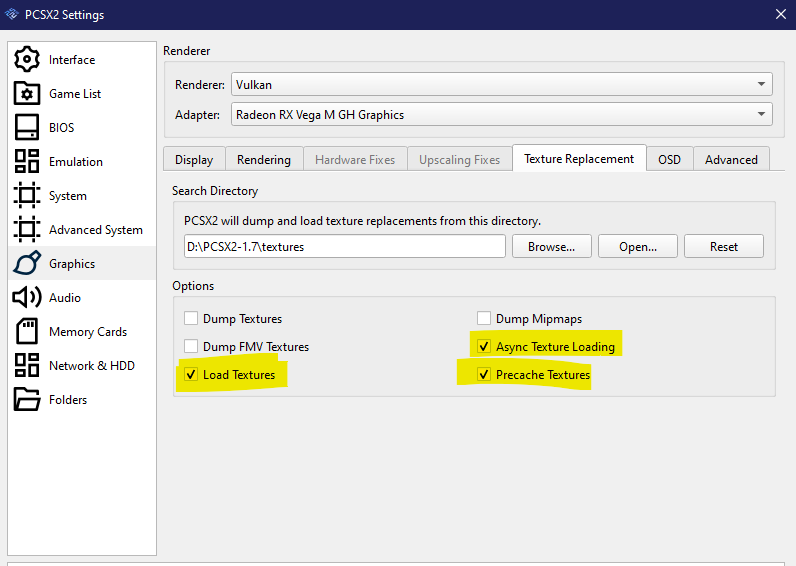Enable the Dump Mipmaps checkbox
The height and width of the screenshot is (566, 796).
(484, 318)
